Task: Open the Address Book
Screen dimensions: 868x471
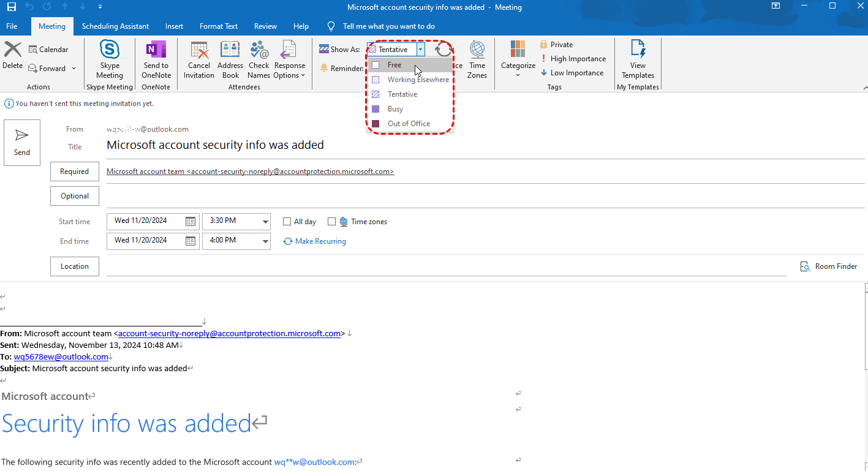Action: point(230,59)
